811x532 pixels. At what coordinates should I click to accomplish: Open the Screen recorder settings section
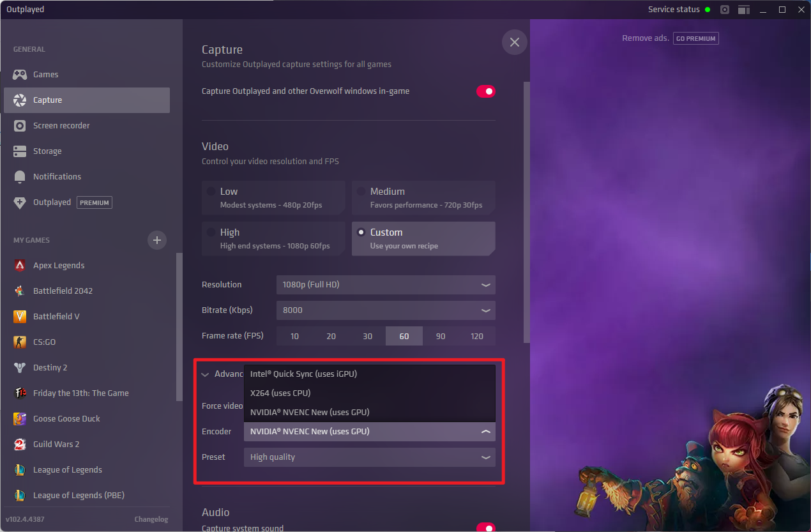coord(87,126)
